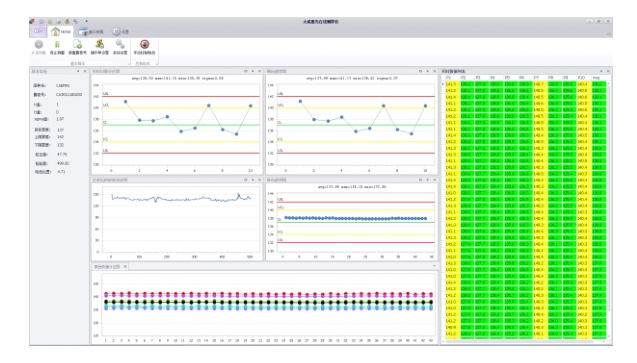Toggle auto-hide pin on the left info panel
This screenshot has width=637, height=363.
pyautogui.click(x=78, y=71)
